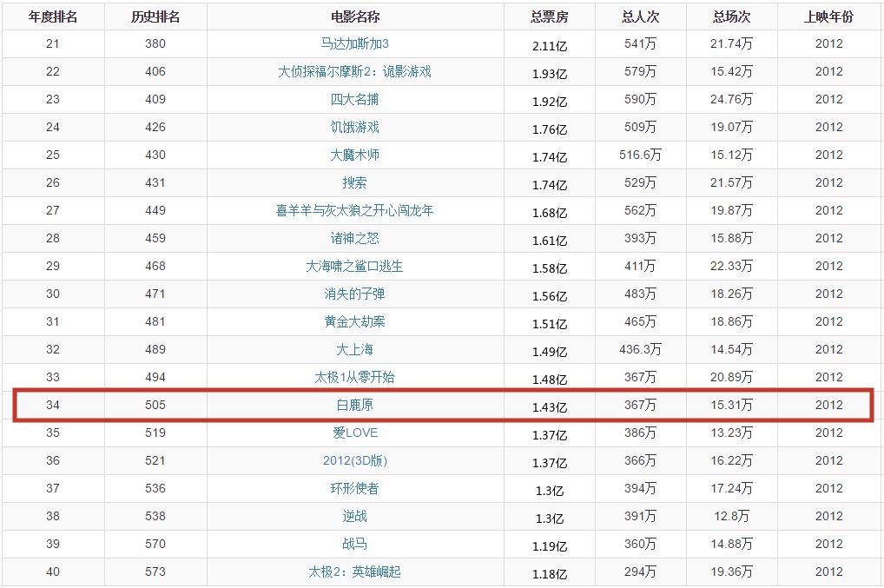Image resolution: width=884 pixels, height=588 pixels.
Task: Open the 爱LOVE movie link
Action: tap(354, 433)
